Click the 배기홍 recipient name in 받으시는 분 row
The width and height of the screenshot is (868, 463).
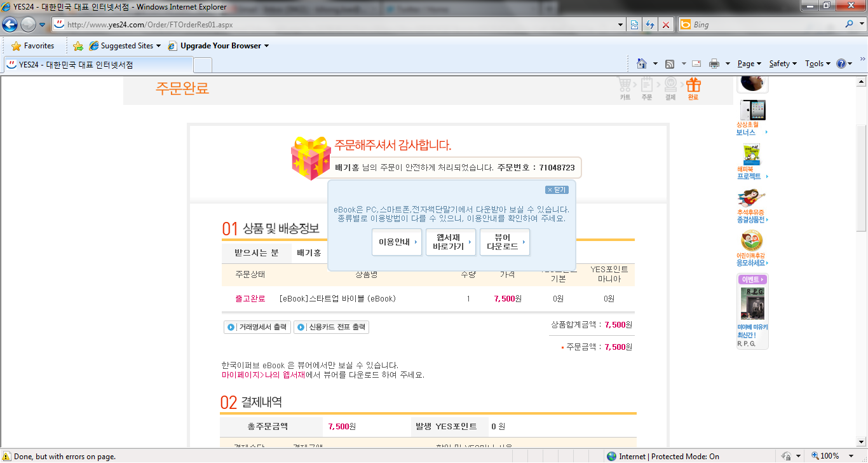point(309,253)
